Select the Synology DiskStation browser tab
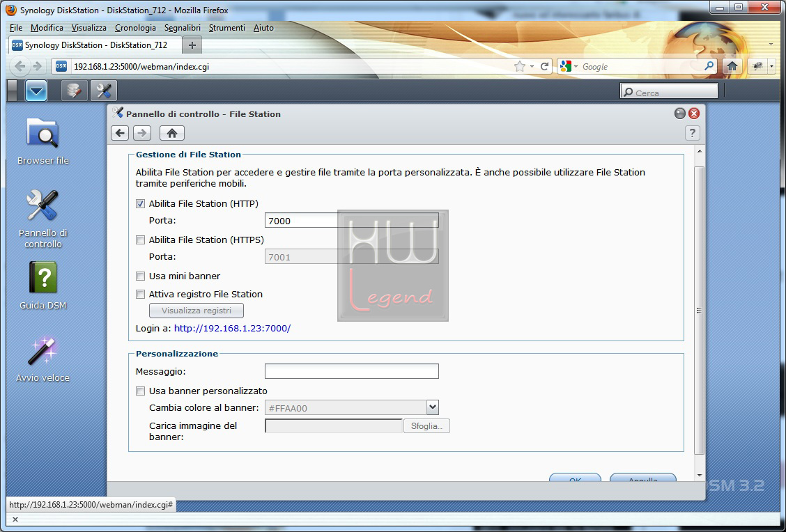 pyautogui.click(x=94, y=45)
